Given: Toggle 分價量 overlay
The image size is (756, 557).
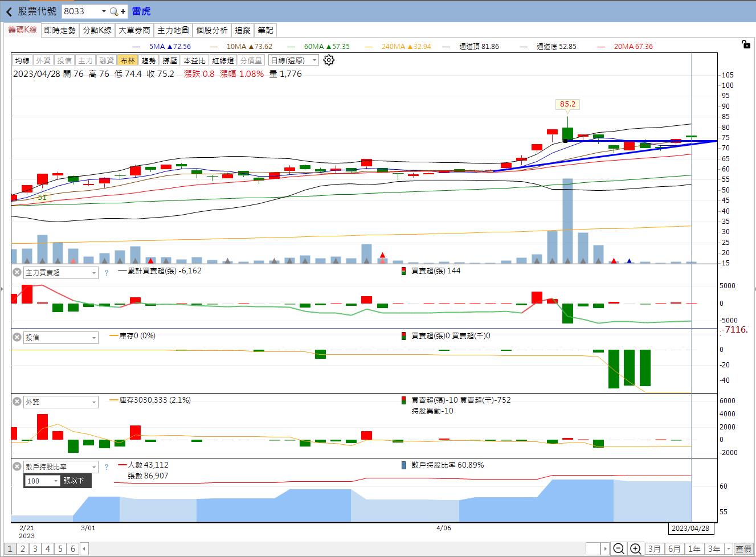Looking at the screenshot, I should (x=251, y=60).
